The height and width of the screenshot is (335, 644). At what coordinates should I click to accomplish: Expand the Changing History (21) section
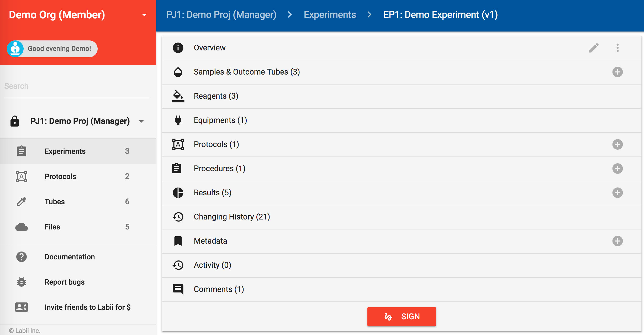(231, 217)
